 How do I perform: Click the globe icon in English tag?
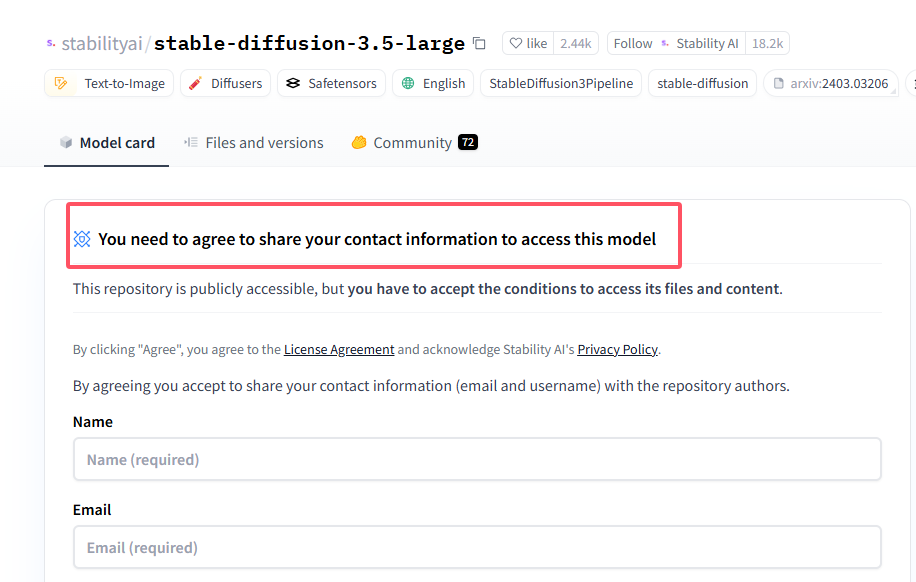[x=408, y=83]
